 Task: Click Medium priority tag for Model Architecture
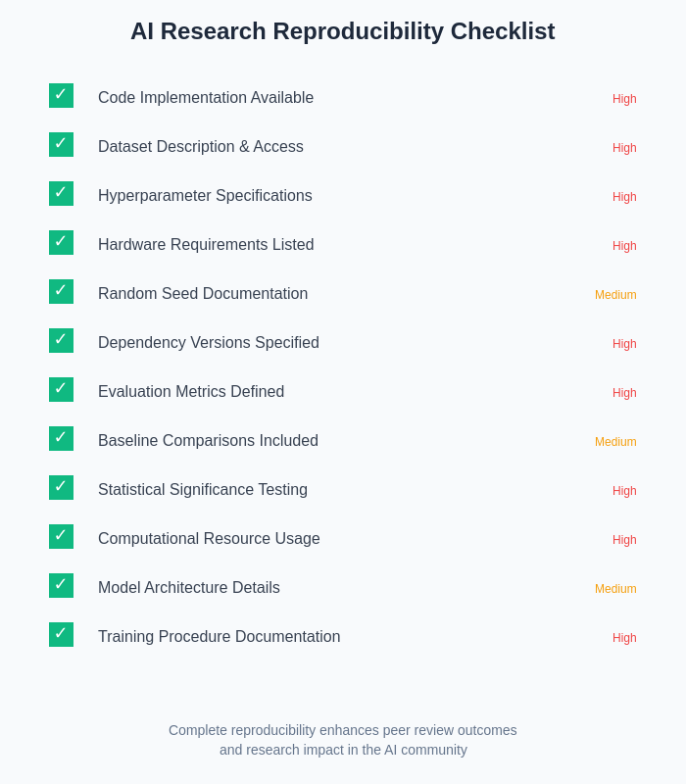tap(615, 589)
